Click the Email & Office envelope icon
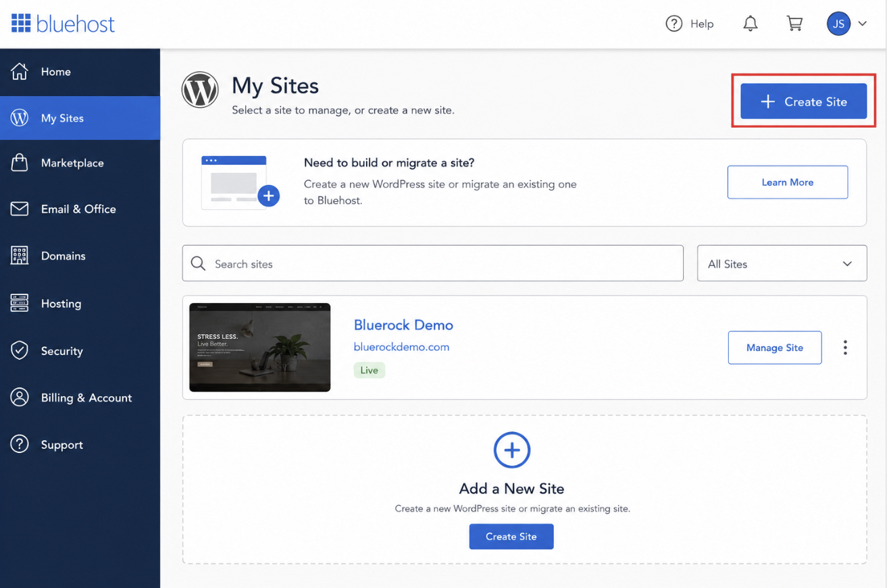The width and height of the screenshot is (887, 588). click(20, 209)
